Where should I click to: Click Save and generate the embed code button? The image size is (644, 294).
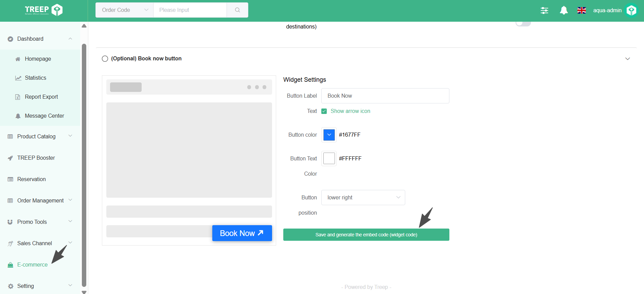[x=366, y=235]
